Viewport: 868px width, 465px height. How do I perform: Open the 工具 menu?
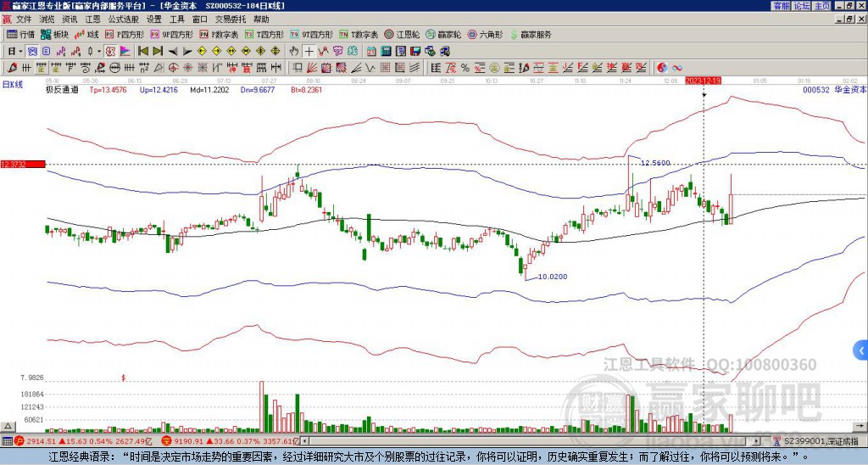click(176, 19)
